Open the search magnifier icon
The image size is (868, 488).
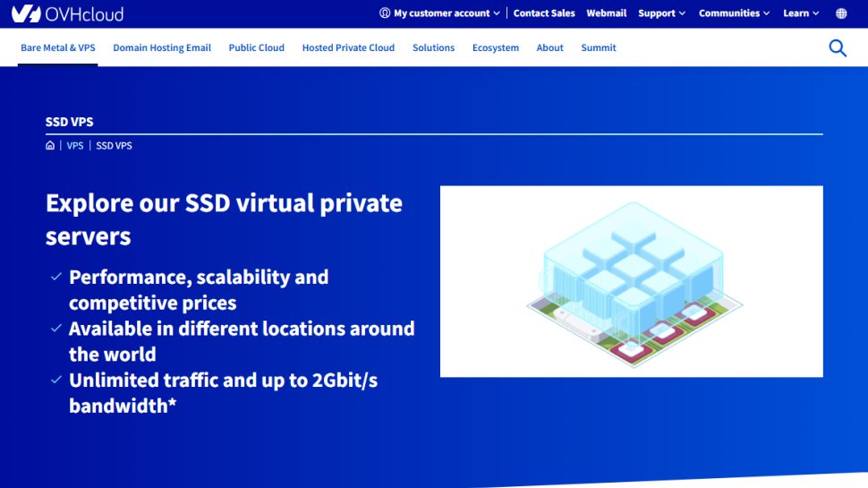(x=838, y=48)
